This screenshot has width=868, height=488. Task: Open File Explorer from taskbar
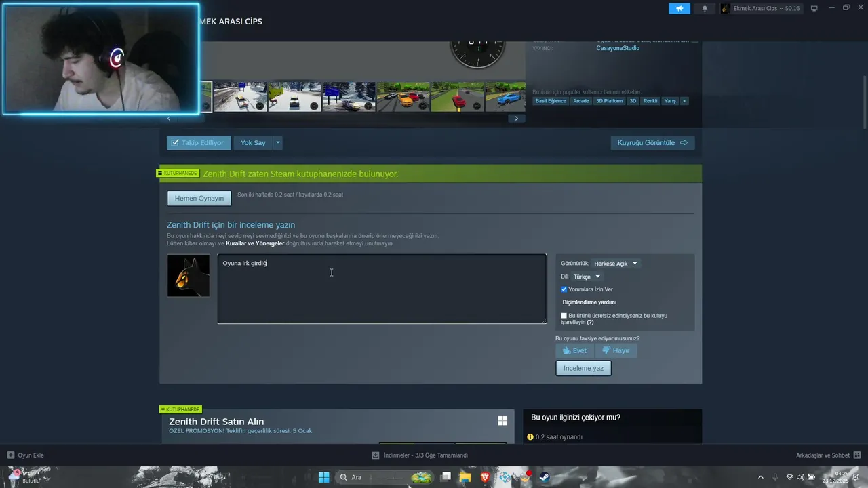coord(465,477)
